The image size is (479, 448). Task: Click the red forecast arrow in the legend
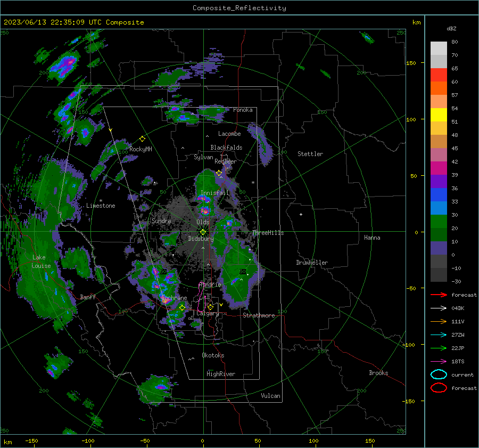coord(439,295)
